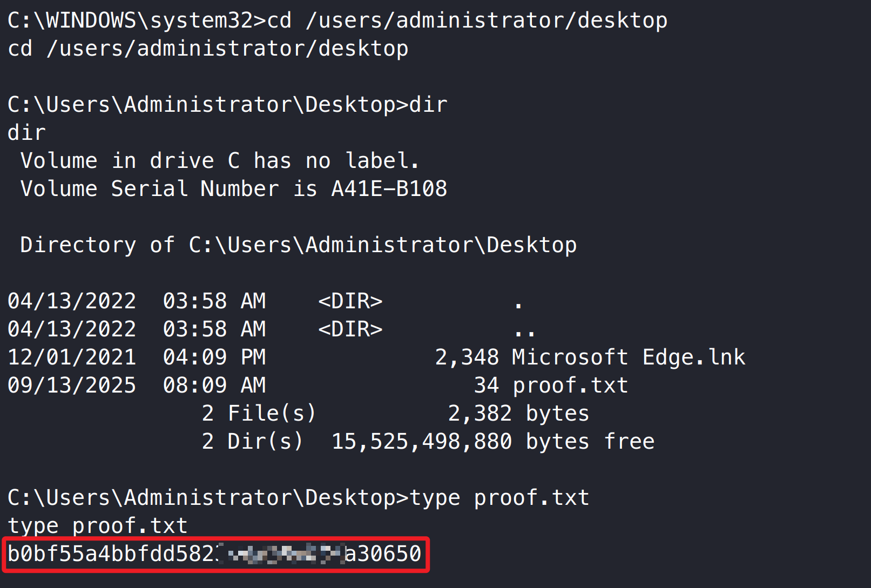Screen dimensions: 871x588
Task: Click the C:\WINDOWS\system32 prompt text
Action: coord(130,21)
